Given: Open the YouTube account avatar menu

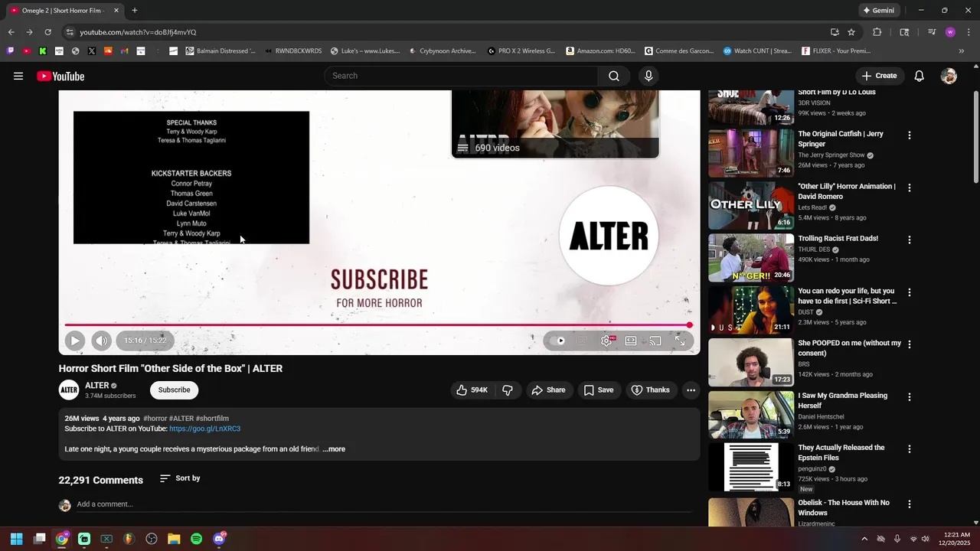Looking at the screenshot, I should click(x=949, y=76).
